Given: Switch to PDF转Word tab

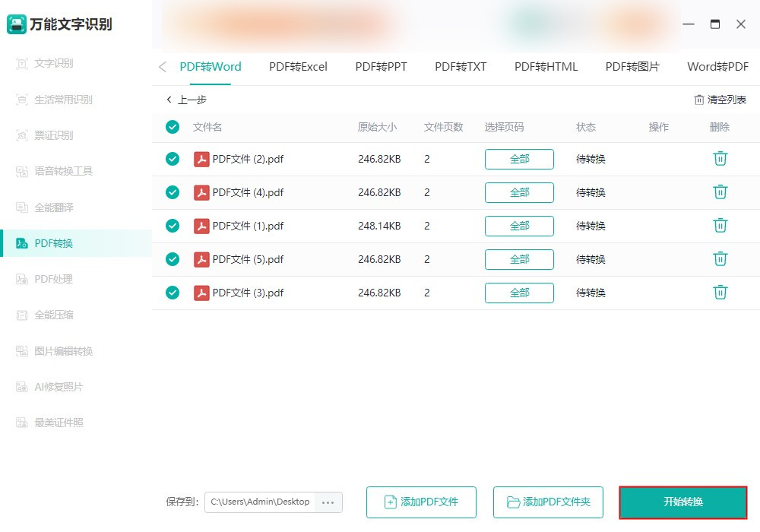Looking at the screenshot, I should click(211, 67).
